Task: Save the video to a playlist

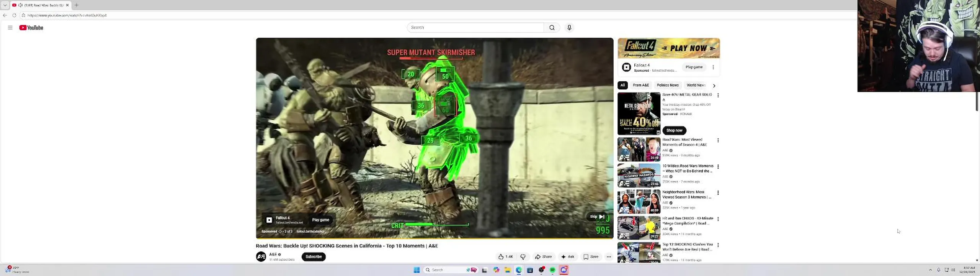Action: 591,257
